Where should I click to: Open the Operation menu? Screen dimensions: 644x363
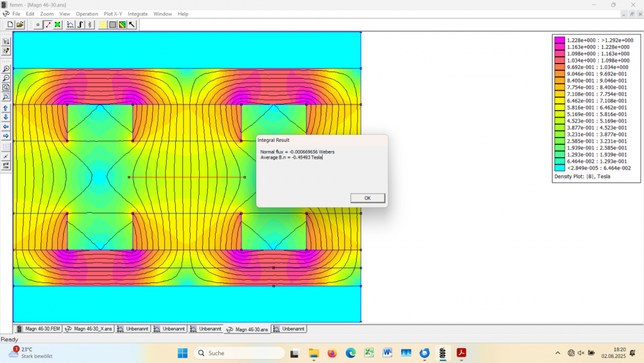(x=87, y=14)
